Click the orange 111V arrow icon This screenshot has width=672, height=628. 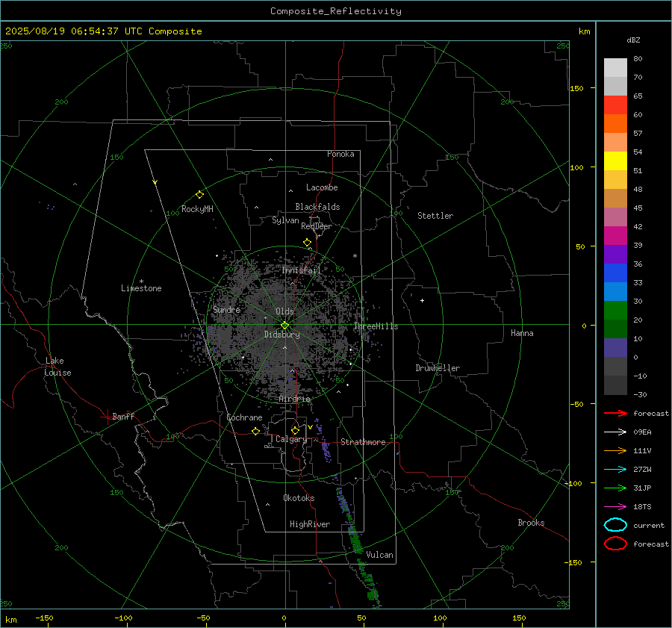[x=615, y=450]
